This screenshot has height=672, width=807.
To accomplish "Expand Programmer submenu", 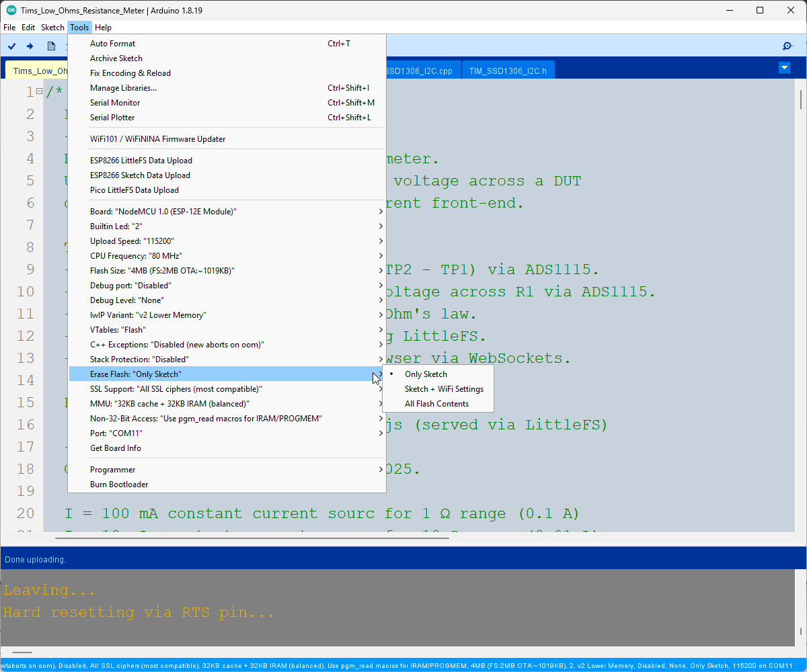I will click(227, 470).
